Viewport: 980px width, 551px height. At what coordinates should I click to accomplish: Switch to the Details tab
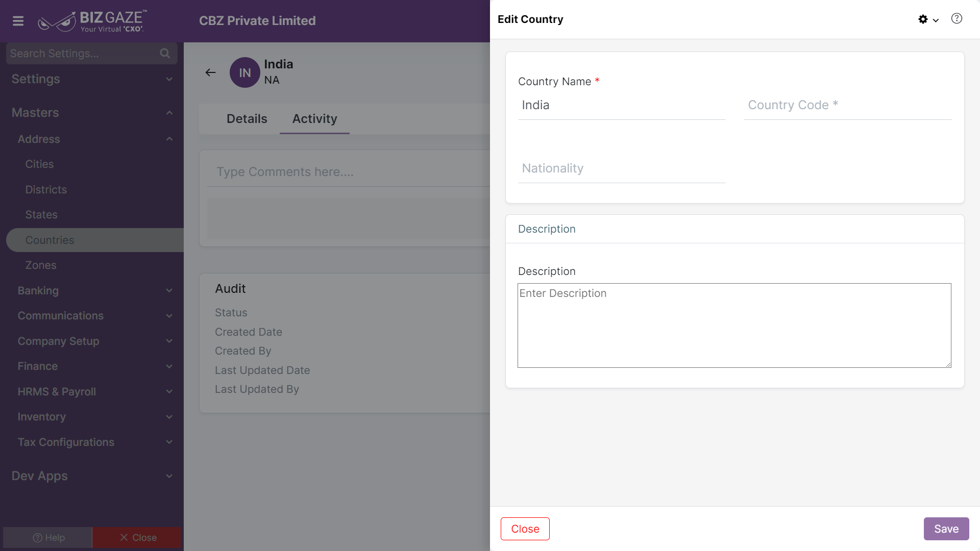[x=247, y=119]
